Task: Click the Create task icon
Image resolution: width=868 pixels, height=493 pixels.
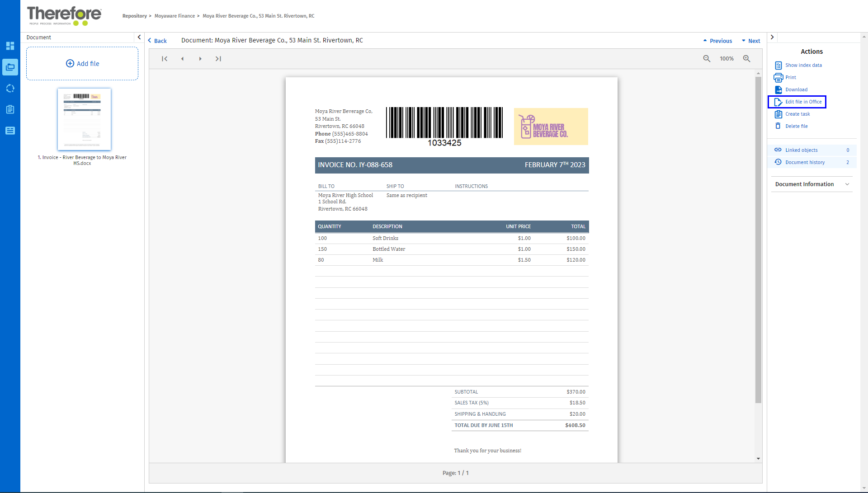Action: point(778,114)
